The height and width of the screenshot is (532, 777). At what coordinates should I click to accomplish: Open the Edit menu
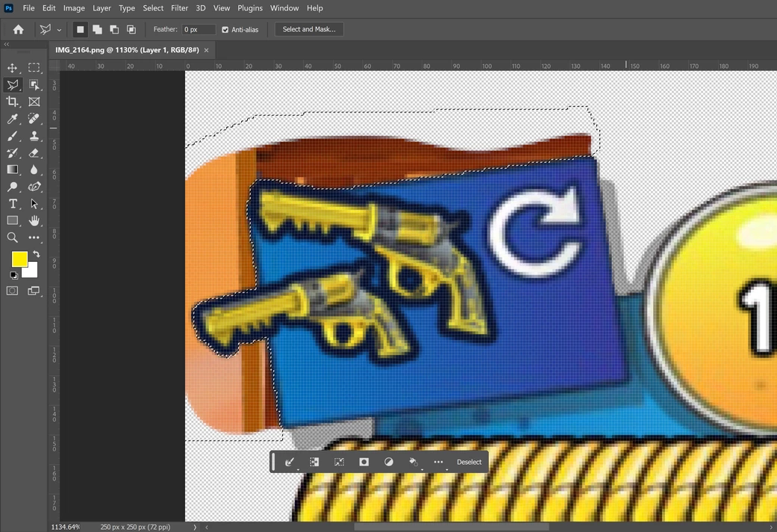(49, 8)
